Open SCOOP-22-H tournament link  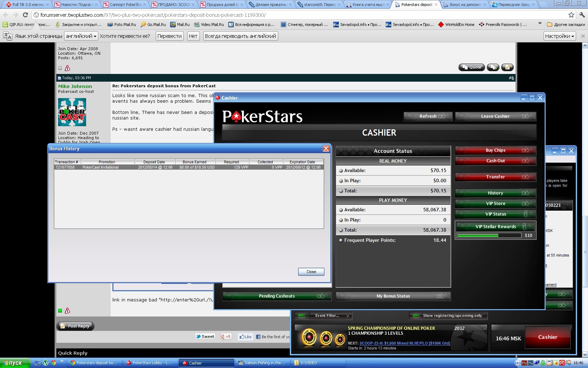pos(405,343)
